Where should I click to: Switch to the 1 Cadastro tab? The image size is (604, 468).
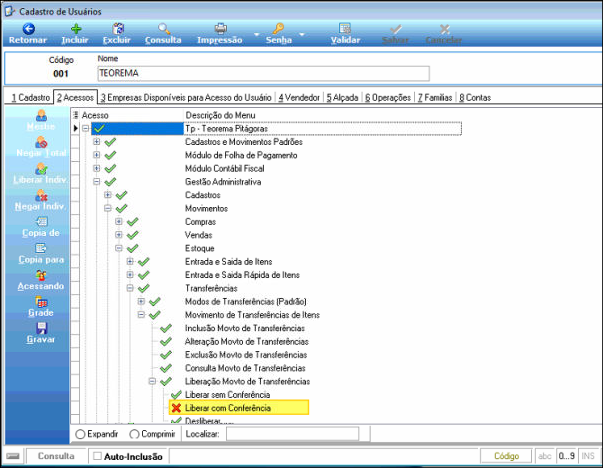tap(31, 97)
